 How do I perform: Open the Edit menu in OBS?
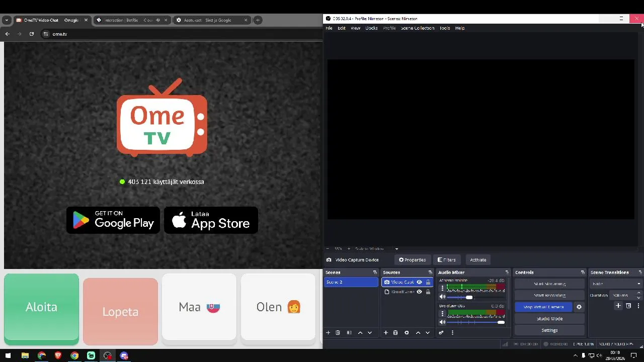click(x=342, y=28)
